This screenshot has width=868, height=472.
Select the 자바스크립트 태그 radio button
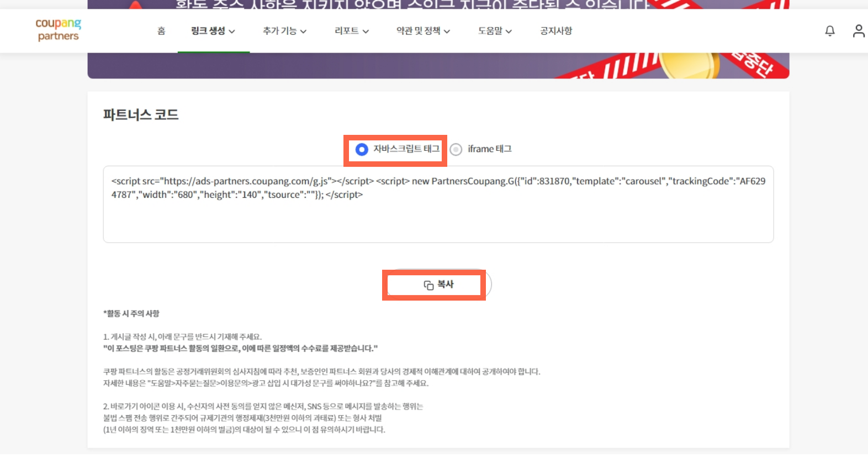362,149
